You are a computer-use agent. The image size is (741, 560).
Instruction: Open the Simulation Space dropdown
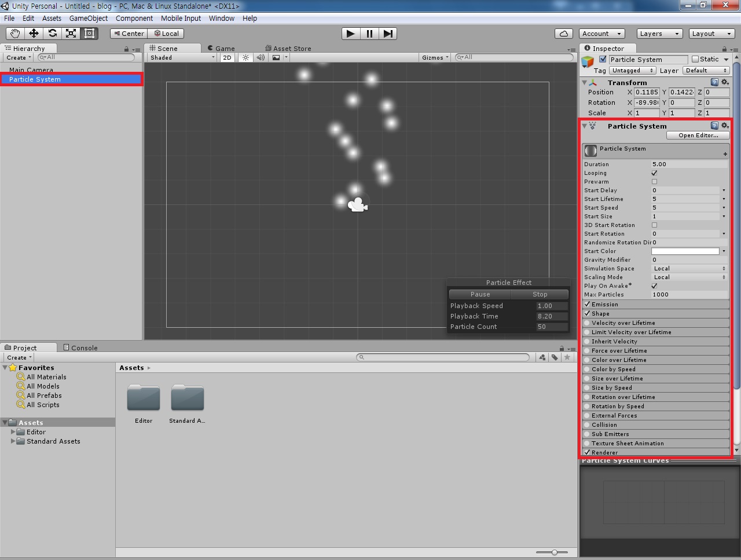[x=689, y=268]
